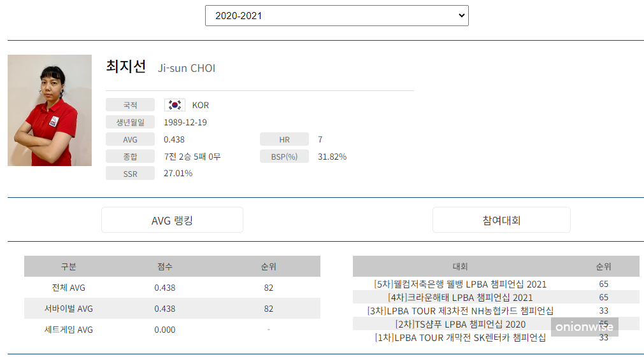Click the English name Ji-sun CHOI
The width and height of the screenshot is (644, 362).
click(x=187, y=68)
